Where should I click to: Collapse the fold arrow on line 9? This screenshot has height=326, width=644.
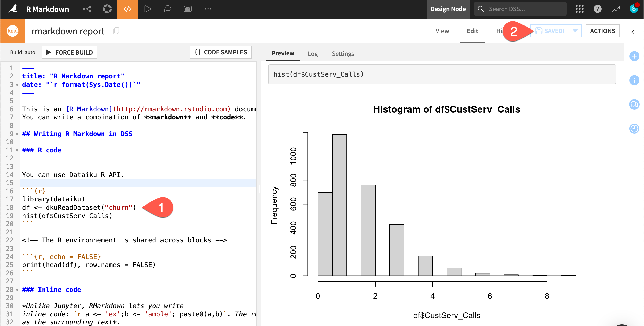tap(17, 134)
